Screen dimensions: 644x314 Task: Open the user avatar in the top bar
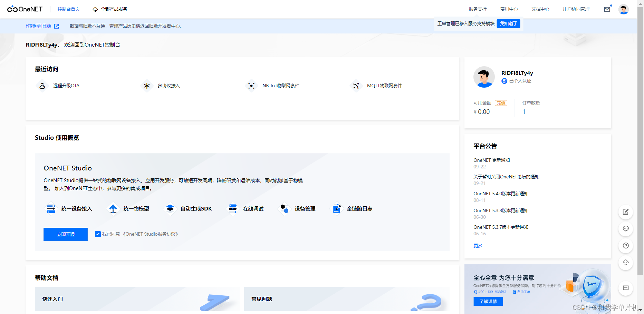tap(624, 9)
